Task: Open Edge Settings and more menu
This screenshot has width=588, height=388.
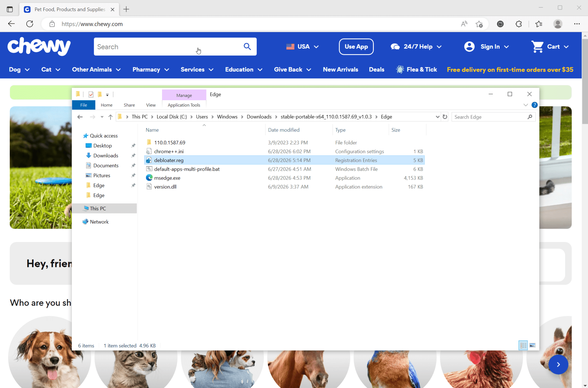Action: pos(577,24)
